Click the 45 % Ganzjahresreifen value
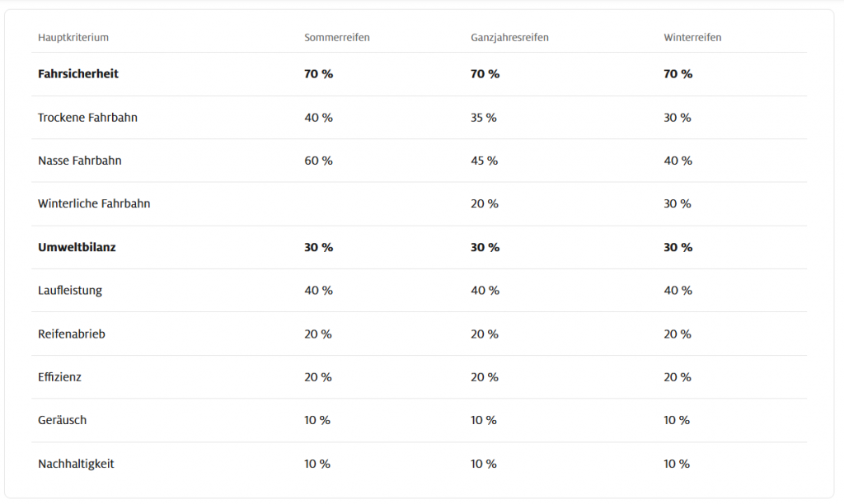844x504 pixels. [x=485, y=161]
